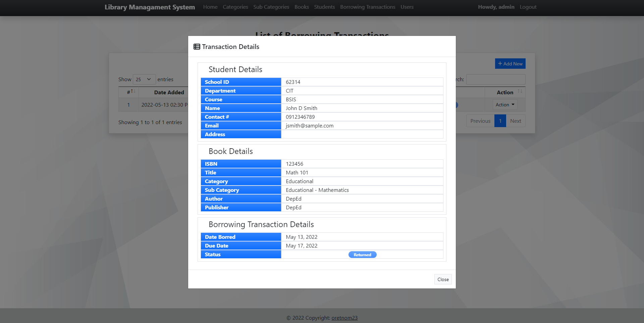Viewport: 644px width, 323px height.
Task: Open the Show entries dropdown set to 25
Action: (x=144, y=79)
